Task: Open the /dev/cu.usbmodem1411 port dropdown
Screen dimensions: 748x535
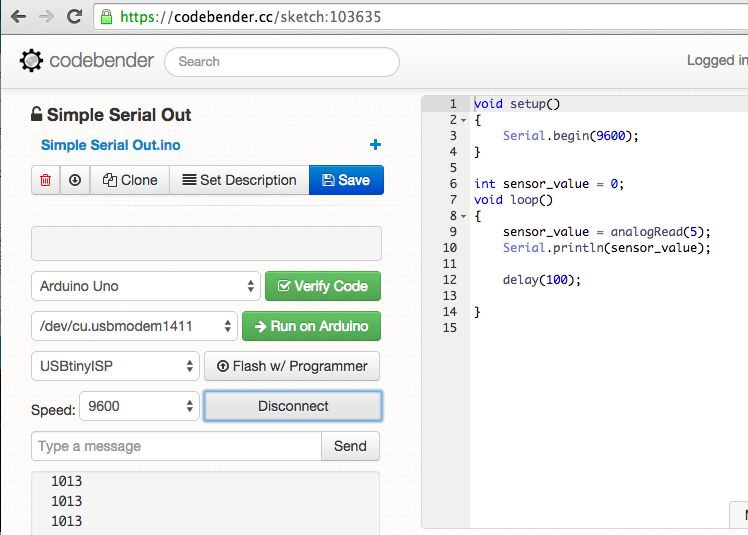Action: point(134,326)
